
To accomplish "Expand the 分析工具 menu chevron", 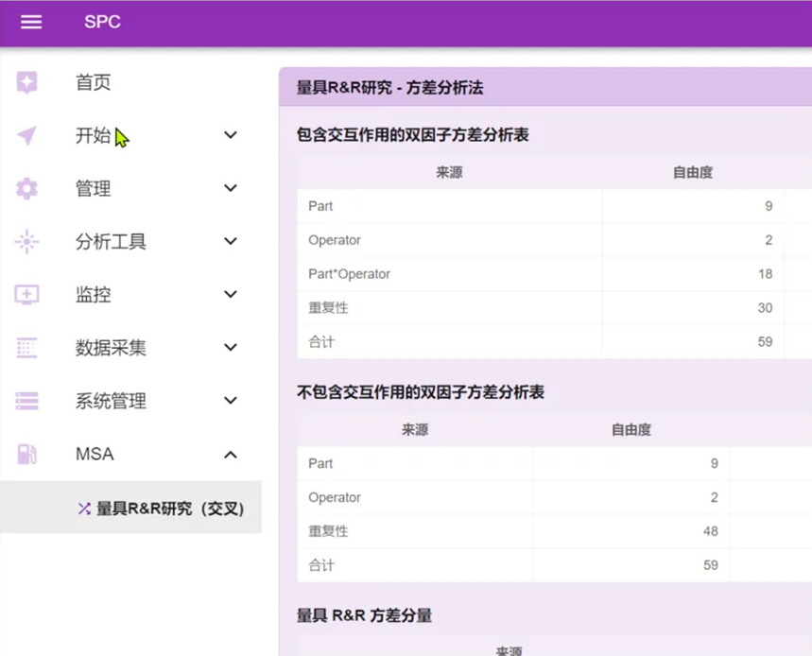I will (231, 241).
